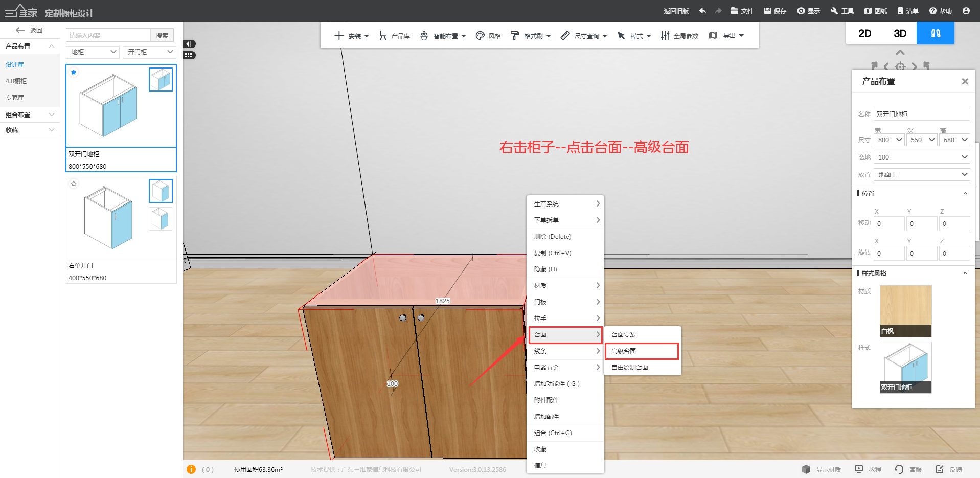Open the 帮助 help menu
The height and width of the screenshot is (478, 980).
click(941, 11)
